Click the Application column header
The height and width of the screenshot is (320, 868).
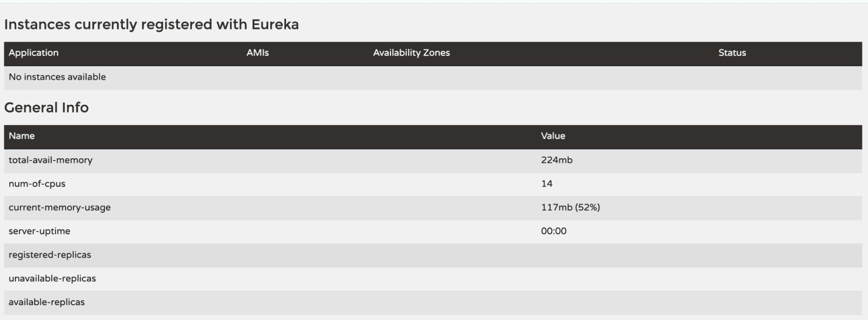pyautogui.click(x=33, y=53)
